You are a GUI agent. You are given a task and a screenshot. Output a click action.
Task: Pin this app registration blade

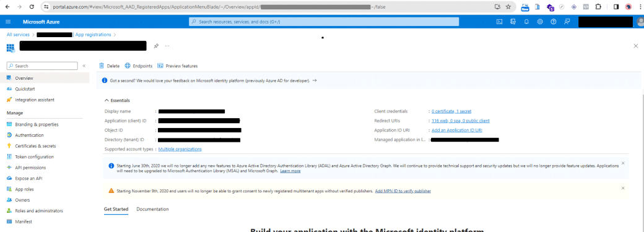(x=156, y=46)
